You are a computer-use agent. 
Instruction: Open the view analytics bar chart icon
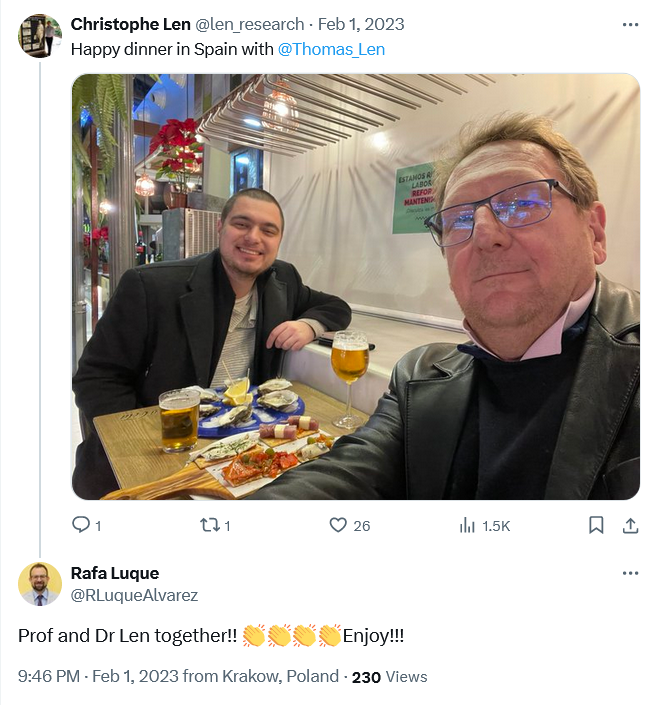point(467,525)
